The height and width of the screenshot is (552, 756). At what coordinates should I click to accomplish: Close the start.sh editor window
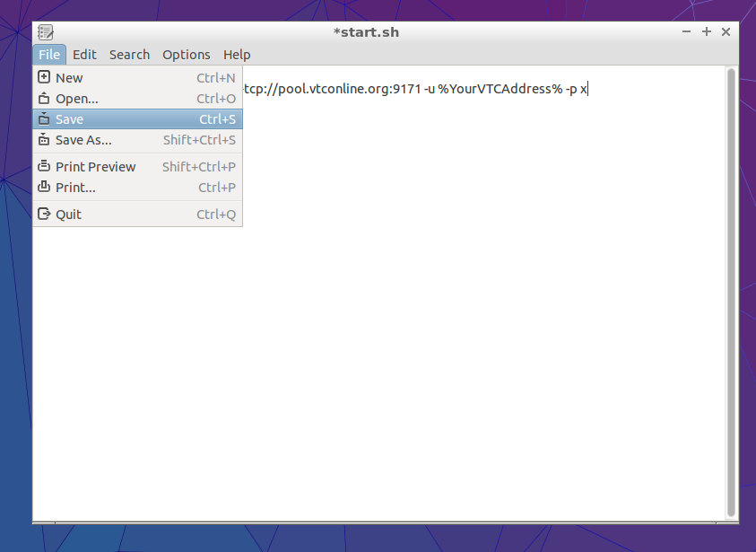point(726,31)
